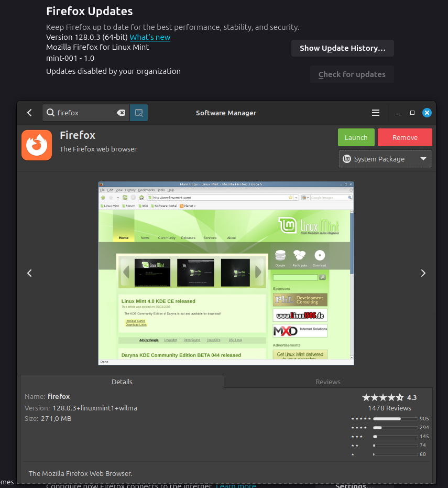This screenshot has width=448, height=488.
Task: Open the Software Manager hamburger menu
Action: pyautogui.click(x=376, y=113)
